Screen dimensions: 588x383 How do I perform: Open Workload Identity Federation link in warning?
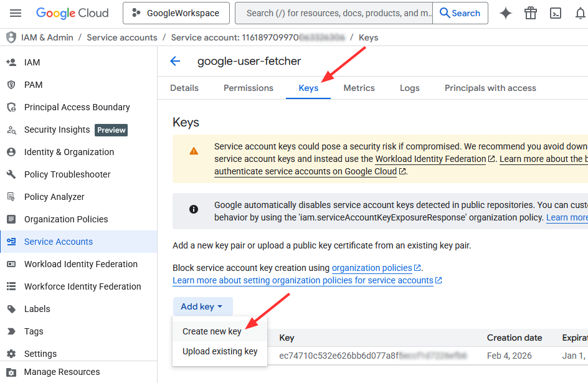click(x=430, y=159)
